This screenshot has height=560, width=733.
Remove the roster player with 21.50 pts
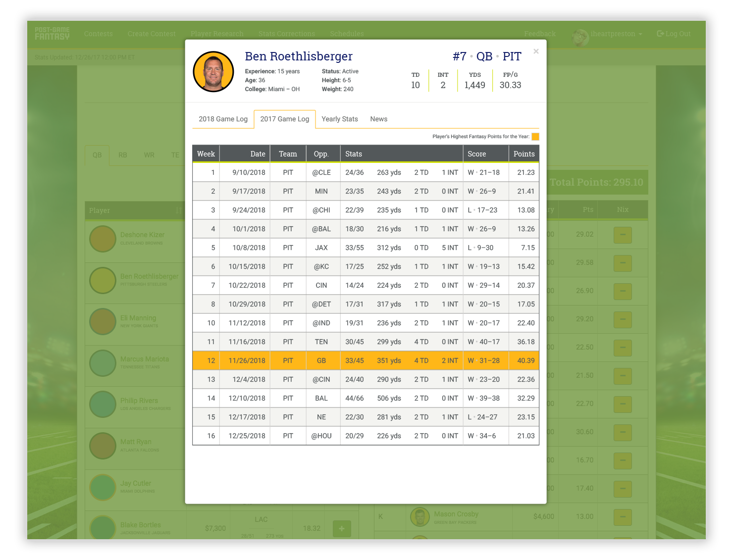click(x=623, y=376)
